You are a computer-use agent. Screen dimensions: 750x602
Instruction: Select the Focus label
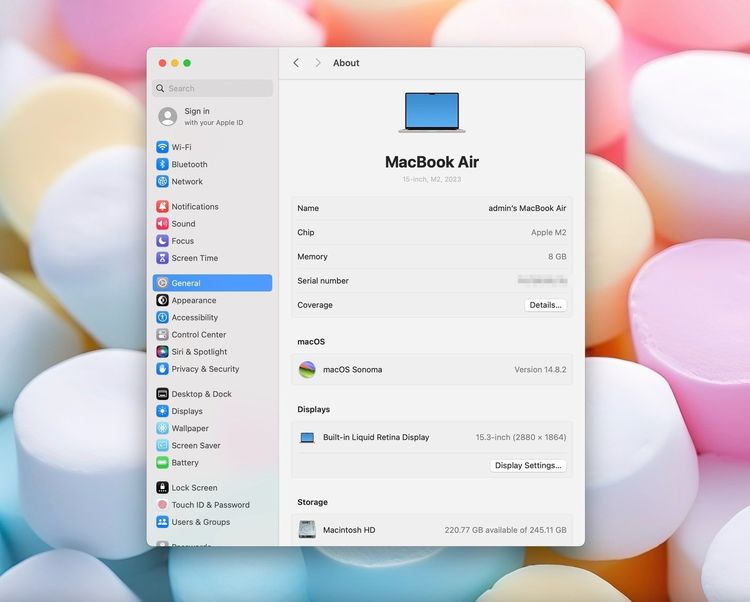click(x=183, y=241)
